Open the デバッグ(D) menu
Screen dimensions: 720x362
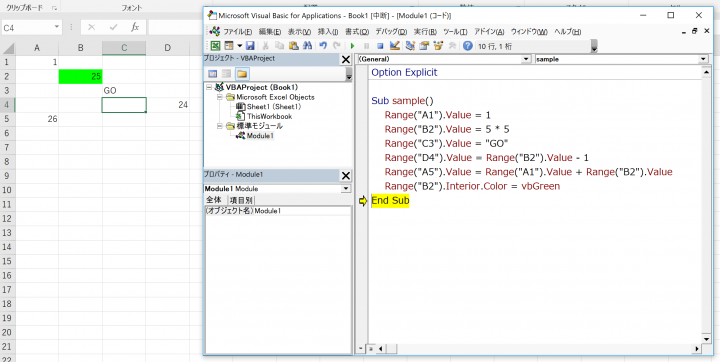pyautogui.click(x=391, y=32)
